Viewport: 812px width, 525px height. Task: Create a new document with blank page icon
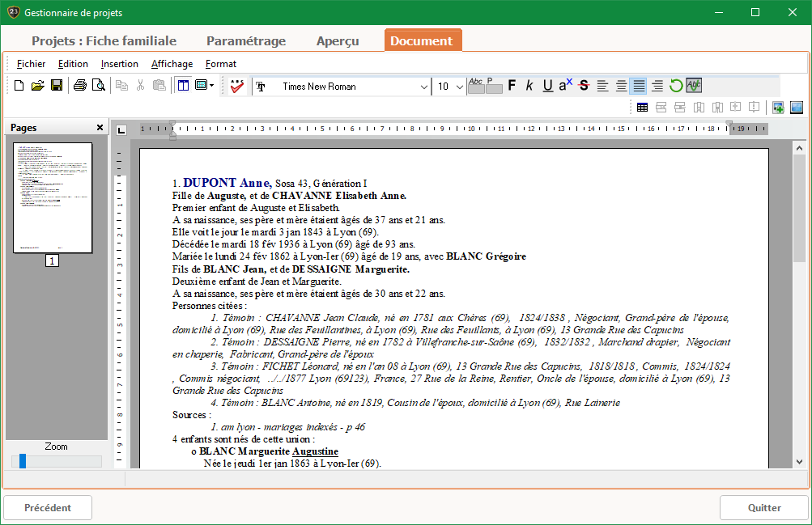click(x=19, y=86)
